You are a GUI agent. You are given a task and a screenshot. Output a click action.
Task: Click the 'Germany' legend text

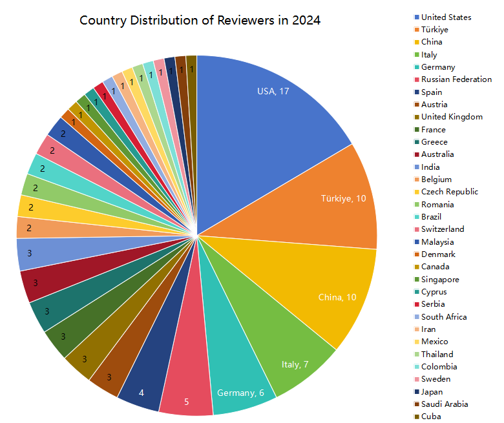(438, 67)
